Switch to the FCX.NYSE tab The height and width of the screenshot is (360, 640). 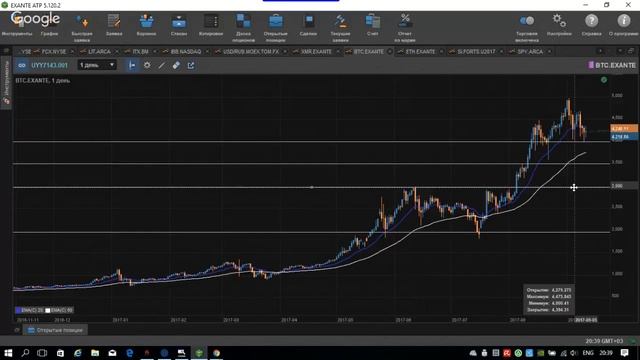coord(53,51)
